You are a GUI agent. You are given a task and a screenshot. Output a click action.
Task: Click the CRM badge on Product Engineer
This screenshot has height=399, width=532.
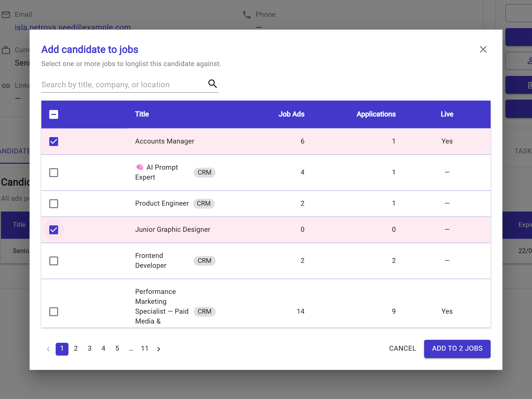click(204, 203)
